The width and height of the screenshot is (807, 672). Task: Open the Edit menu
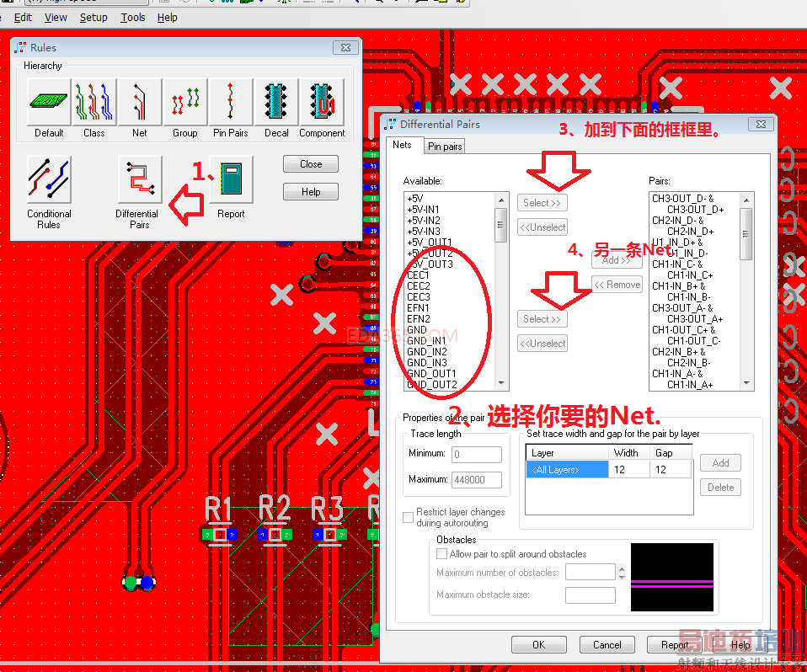(23, 18)
